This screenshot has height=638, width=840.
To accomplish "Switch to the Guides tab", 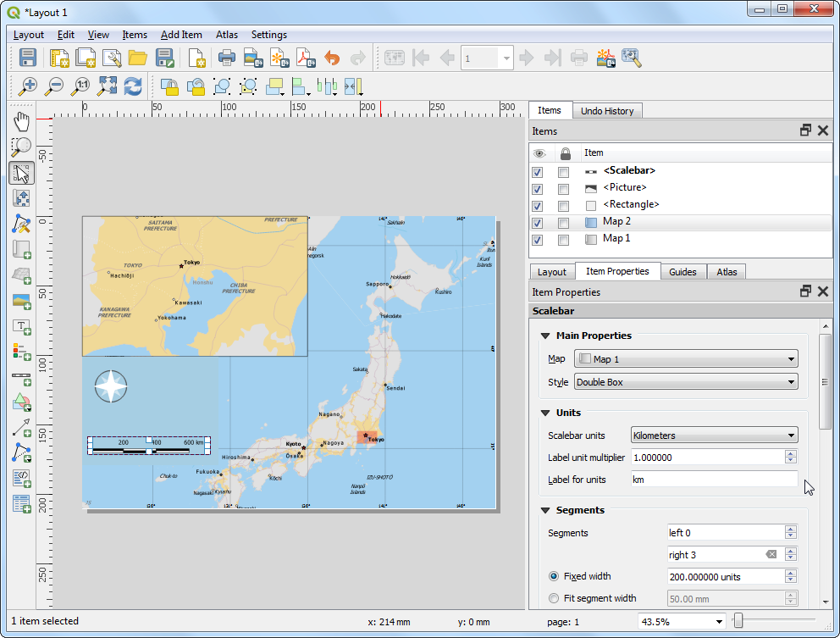I will pyautogui.click(x=682, y=272).
